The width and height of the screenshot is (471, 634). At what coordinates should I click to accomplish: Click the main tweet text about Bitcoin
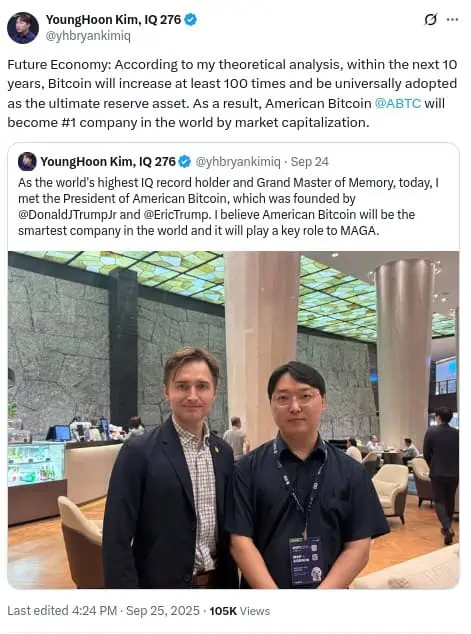(232, 93)
